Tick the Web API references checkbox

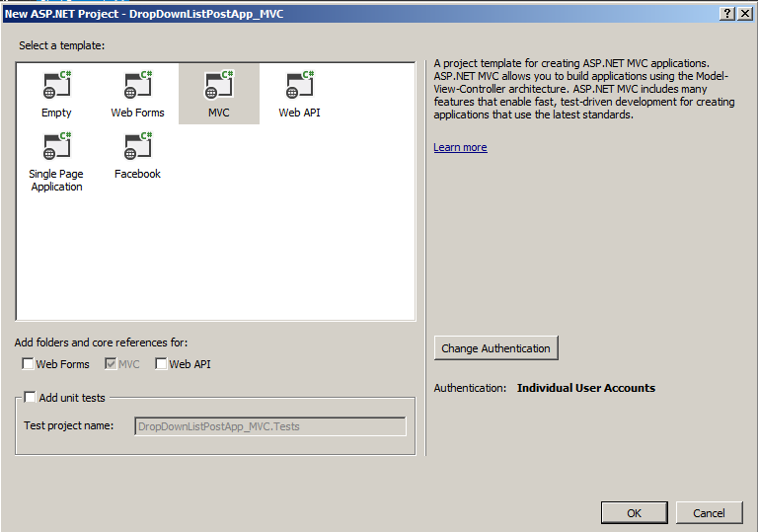pyautogui.click(x=161, y=363)
